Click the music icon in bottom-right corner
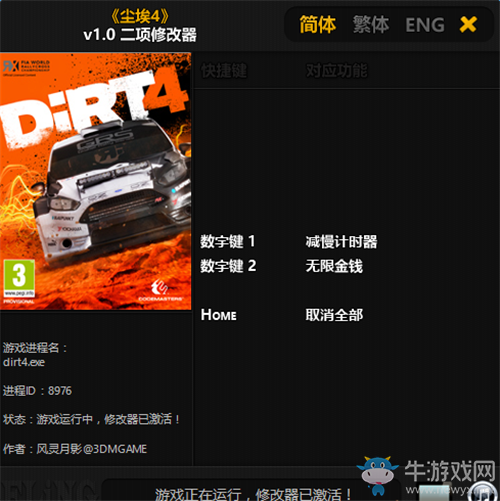The image size is (500, 501). point(483,492)
